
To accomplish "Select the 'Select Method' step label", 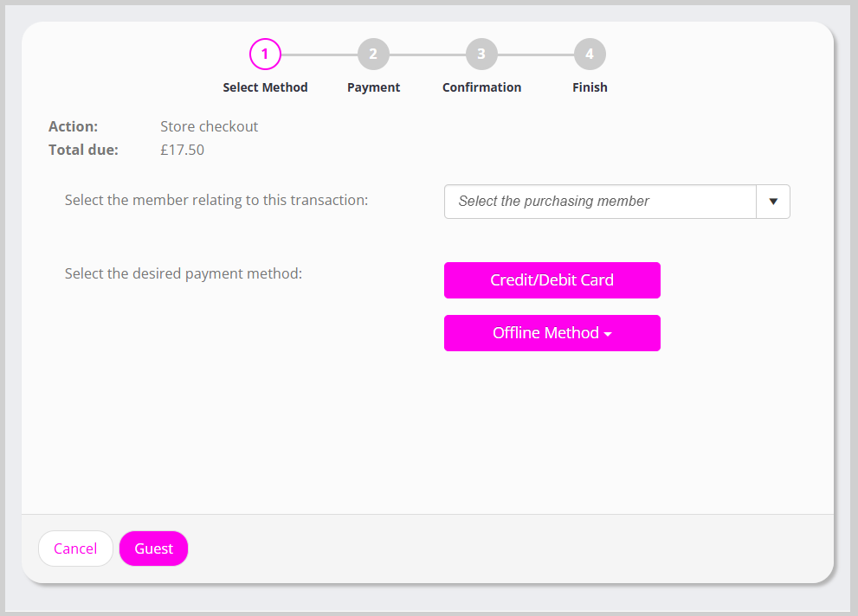I will click(265, 87).
